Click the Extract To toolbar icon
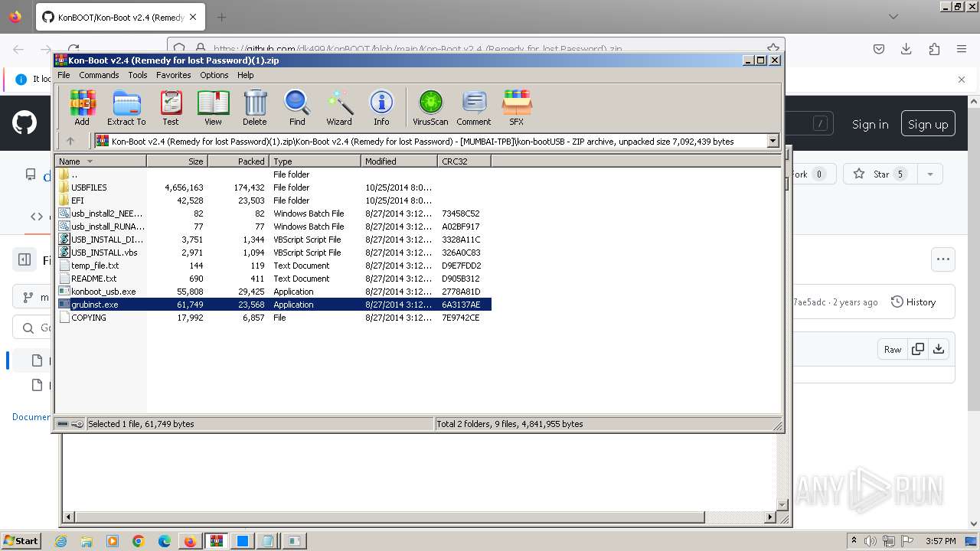The image size is (980, 551). pyautogui.click(x=126, y=107)
